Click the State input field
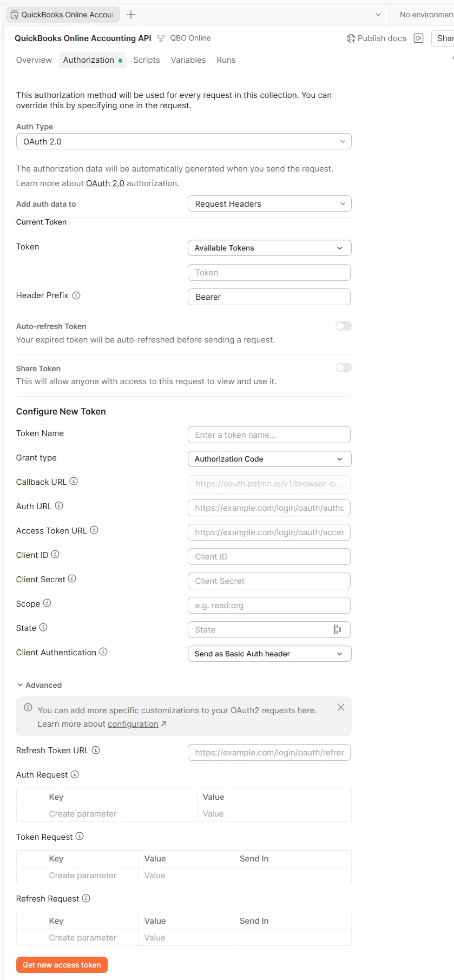 click(269, 630)
